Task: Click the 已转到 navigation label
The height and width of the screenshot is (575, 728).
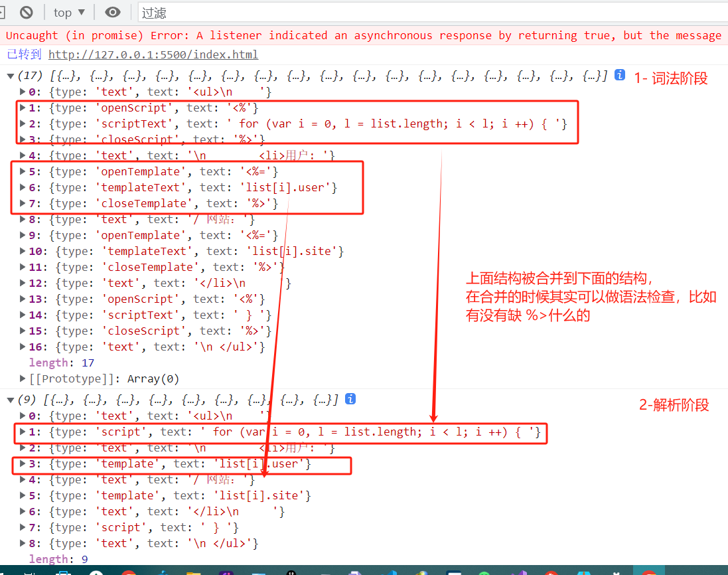Action: point(24,54)
